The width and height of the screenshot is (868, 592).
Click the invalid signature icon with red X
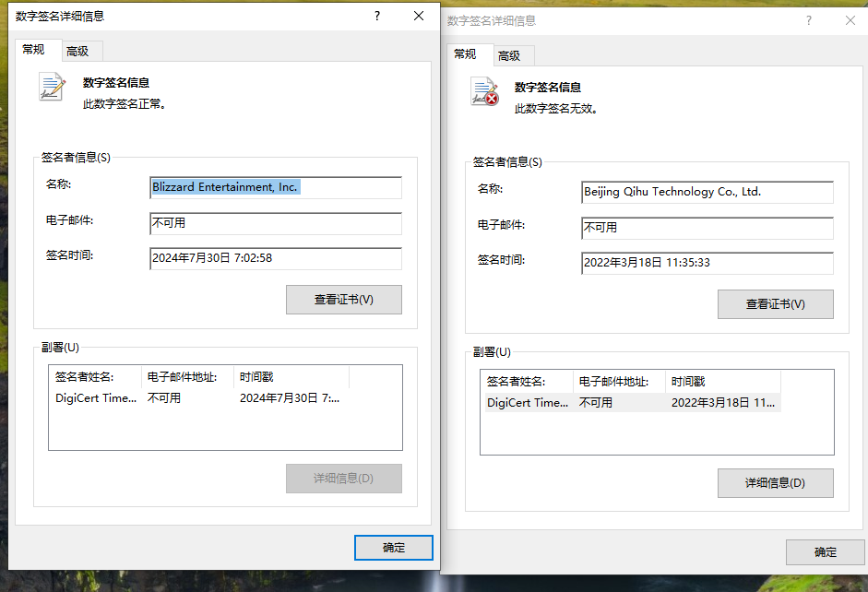(x=484, y=92)
